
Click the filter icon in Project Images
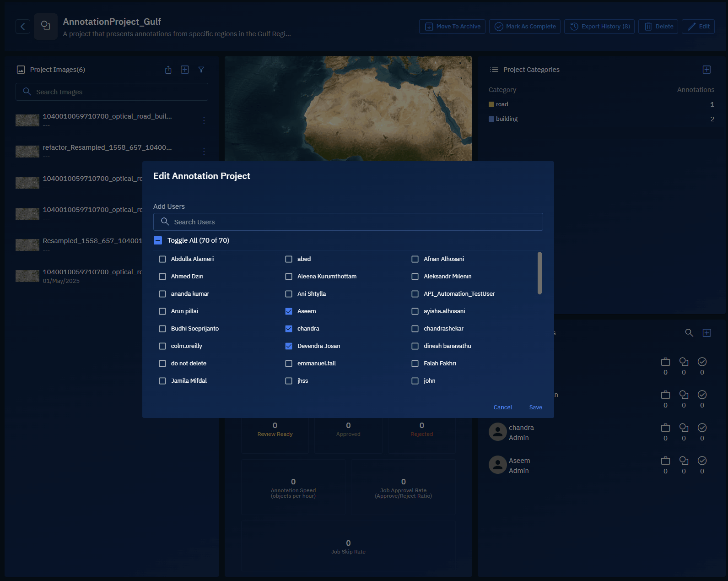pos(201,70)
